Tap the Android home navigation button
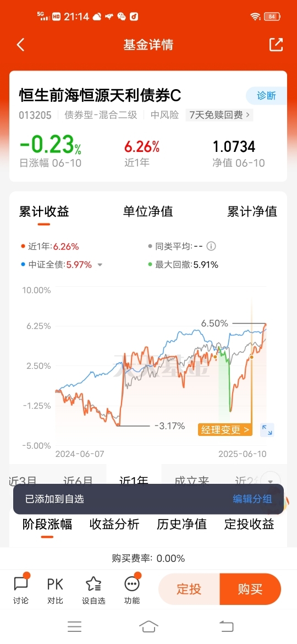The image size is (297, 644). click(148, 626)
